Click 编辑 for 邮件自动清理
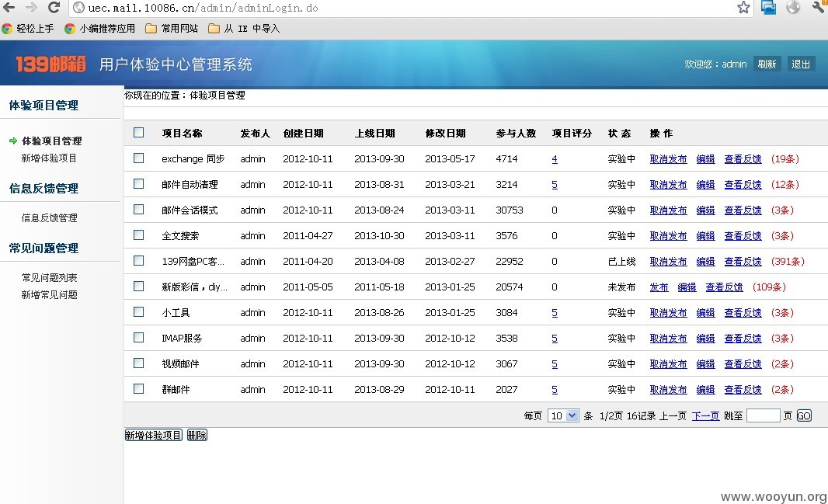828x504 pixels. coord(705,185)
